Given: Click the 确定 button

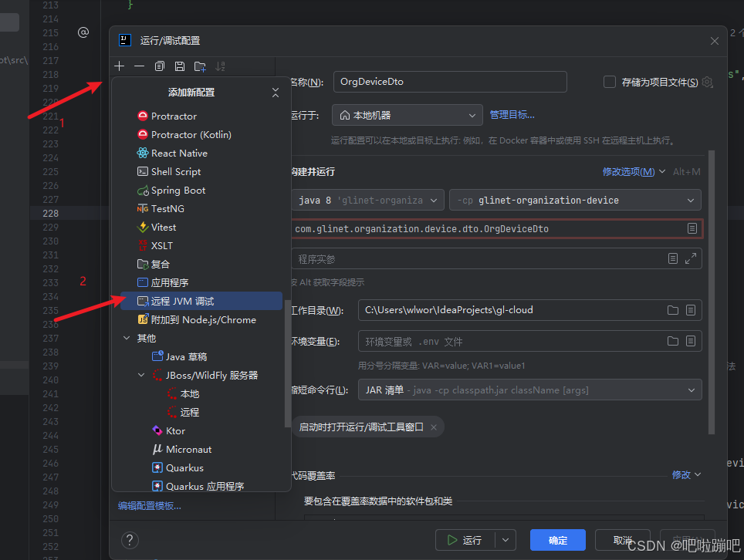Looking at the screenshot, I should pos(558,540).
